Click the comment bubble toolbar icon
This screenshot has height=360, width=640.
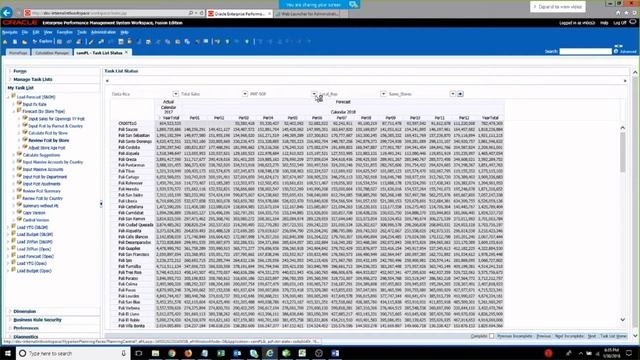pyautogui.click(x=206, y=42)
